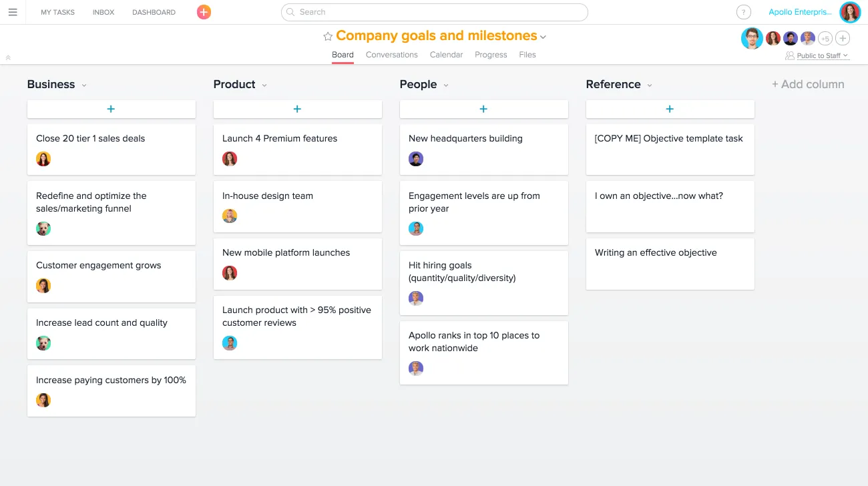Click assignee avatar on Increase lead count card
This screenshot has height=486, width=868.
coord(43,343)
